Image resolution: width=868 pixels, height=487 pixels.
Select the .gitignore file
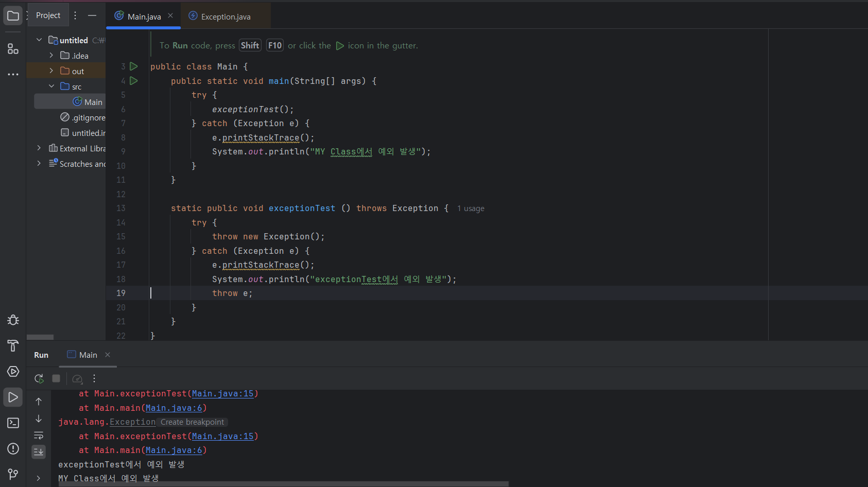(x=83, y=117)
